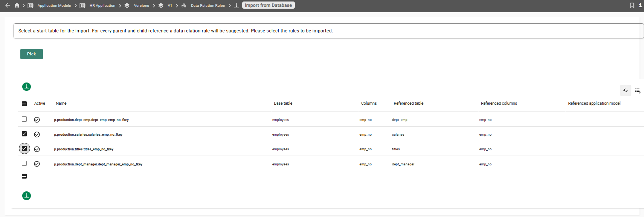Image resolution: width=644 pixels, height=217 pixels.
Task: Select the dept_manager_emp_no_fkey rule checkbox
Action: click(x=24, y=164)
